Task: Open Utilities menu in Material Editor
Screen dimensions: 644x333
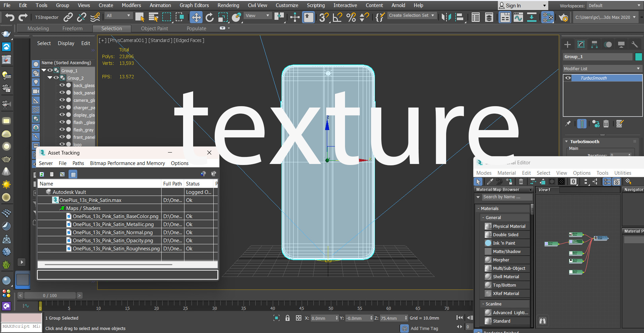Action: point(622,173)
